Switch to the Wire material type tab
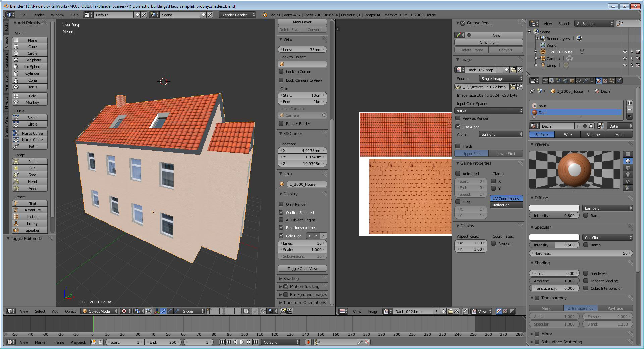Viewport: 644px width, 349px height. click(568, 134)
